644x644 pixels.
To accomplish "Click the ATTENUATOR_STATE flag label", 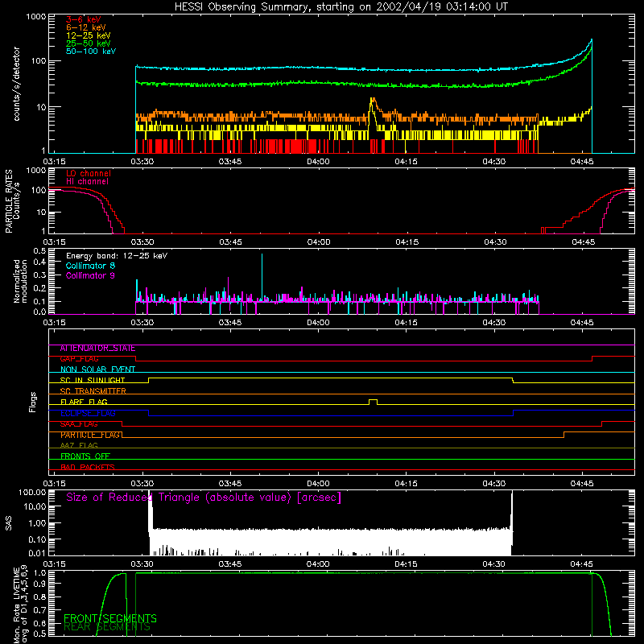I will pos(97,349).
